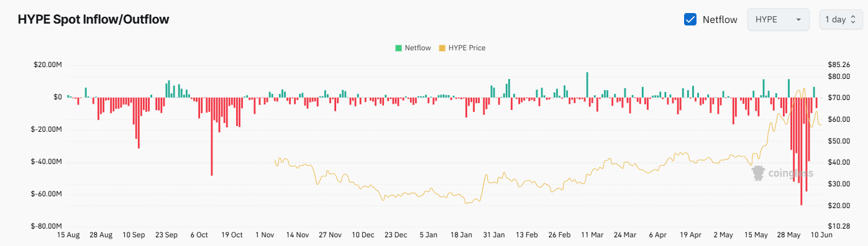Click the 24 Mar date label
868x246 pixels.
tap(625, 235)
